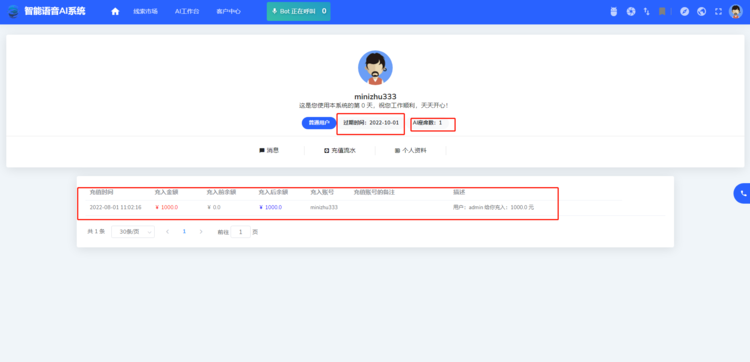Go to the home icon in navbar

pos(115,11)
